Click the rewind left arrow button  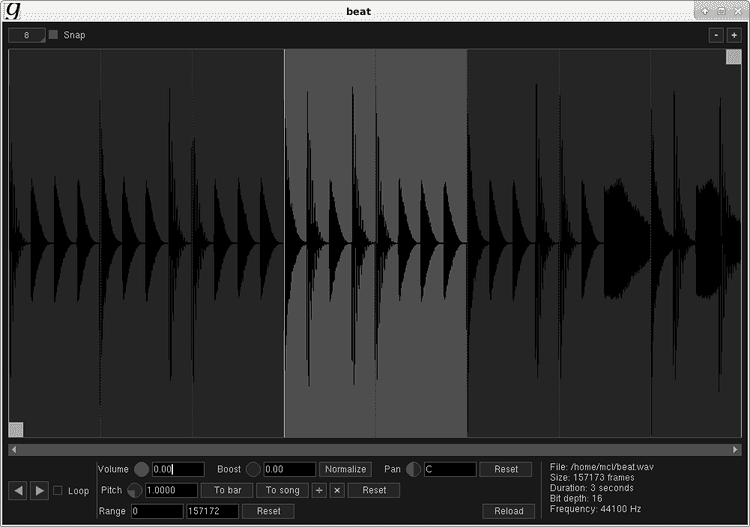pyautogui.click(x=18, y=490)
